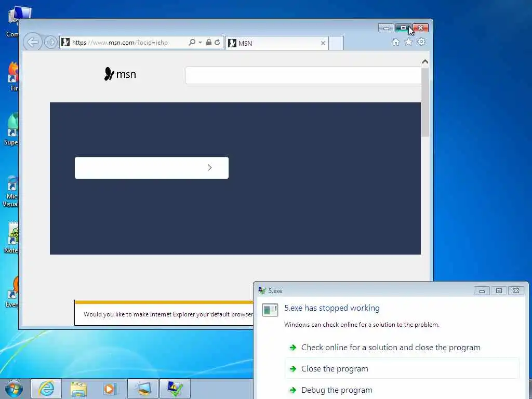View the security lock icon report
Viewport: 532px width, 399px height.
209,43
